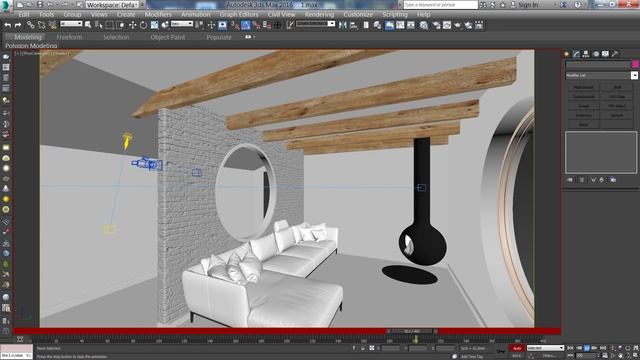Open the Customize menu

point(358,14)
